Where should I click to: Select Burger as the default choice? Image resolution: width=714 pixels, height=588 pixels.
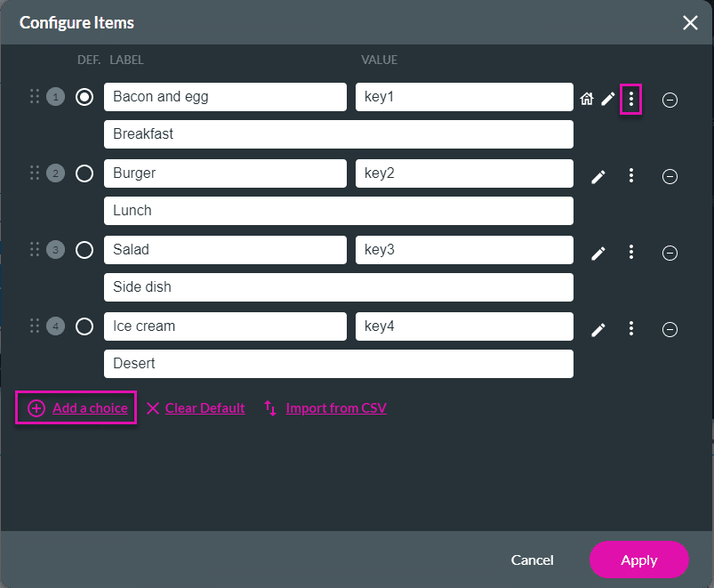pos(84,173)
